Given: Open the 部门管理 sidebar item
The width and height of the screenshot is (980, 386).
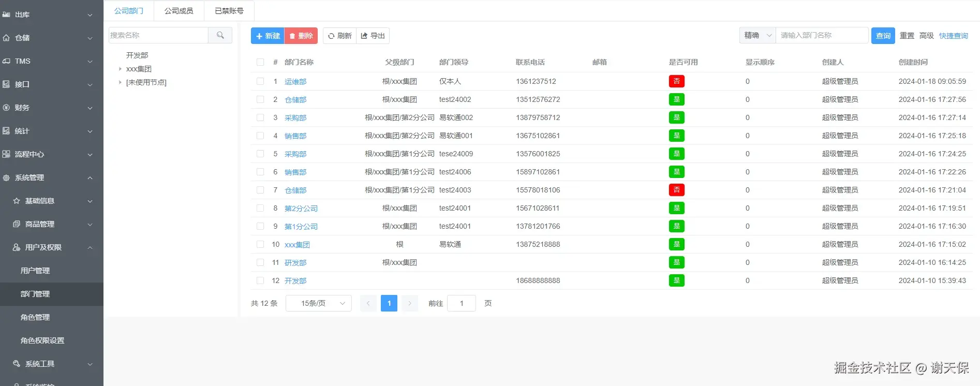Looking at the screenshot, I should (52, 294).
